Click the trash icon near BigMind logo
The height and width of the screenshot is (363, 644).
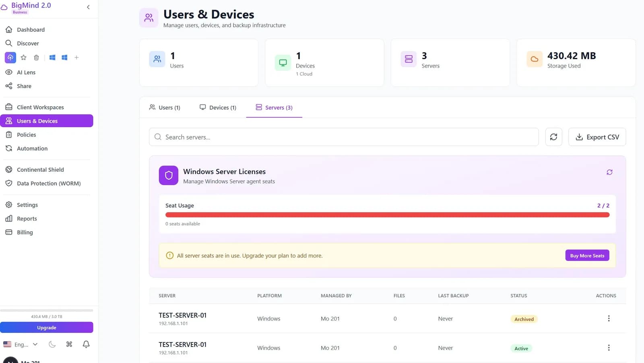click(x=36, y=57)
